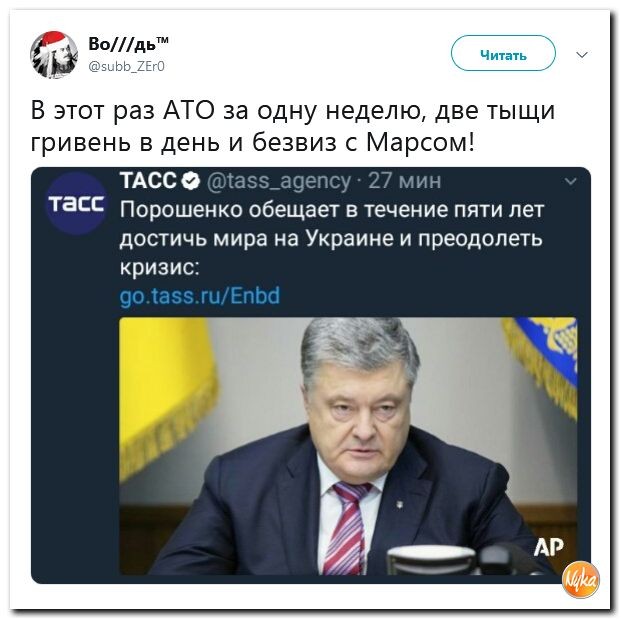
Task: Click the Читать follow button
Action: 503,53
